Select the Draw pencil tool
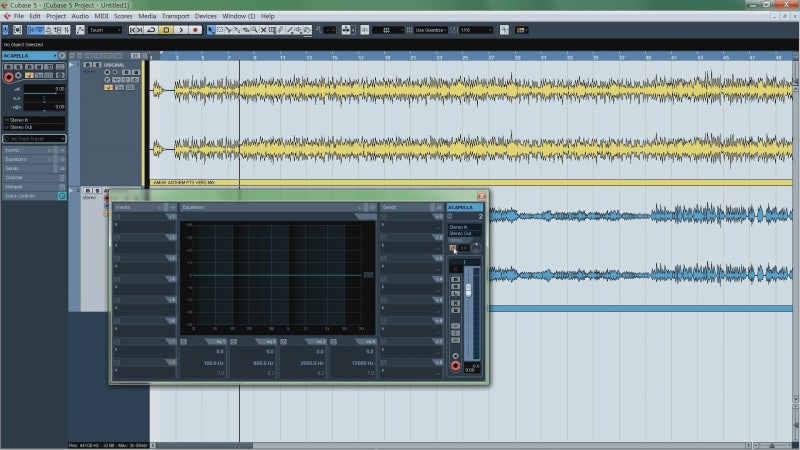Image resolution: width=800 pixels, height=450 pixels. coord(281,30)
